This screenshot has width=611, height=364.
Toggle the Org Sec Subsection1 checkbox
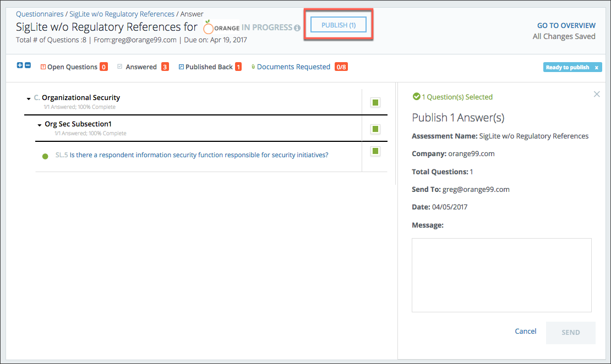click(375, 129)
